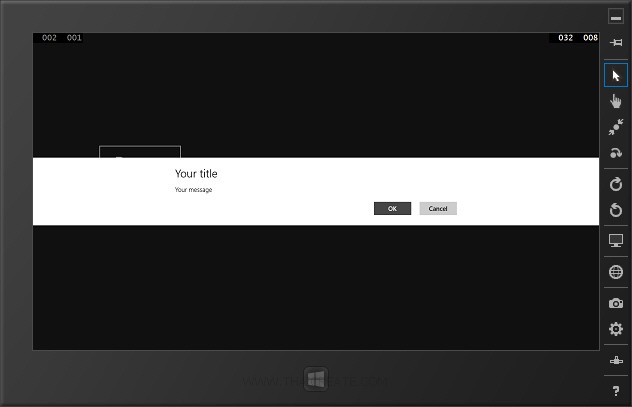Click the 032 frame counter
This screenshot has height=407, width=632.
click(565, 38)
